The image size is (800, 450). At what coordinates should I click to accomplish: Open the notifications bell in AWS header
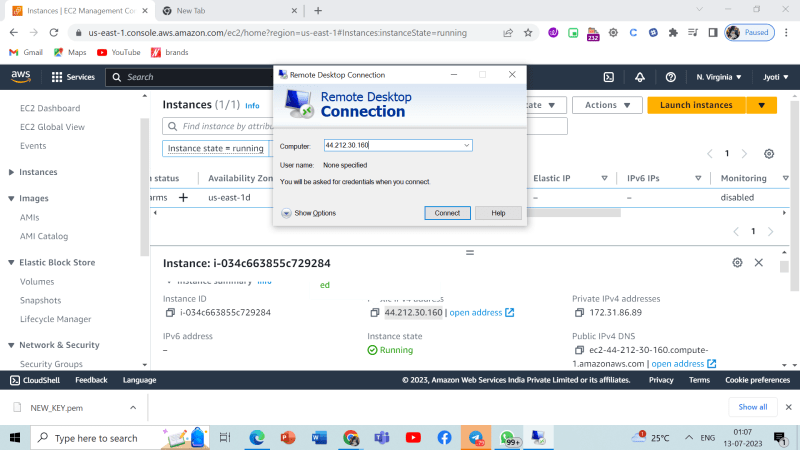tap(640, 77)
